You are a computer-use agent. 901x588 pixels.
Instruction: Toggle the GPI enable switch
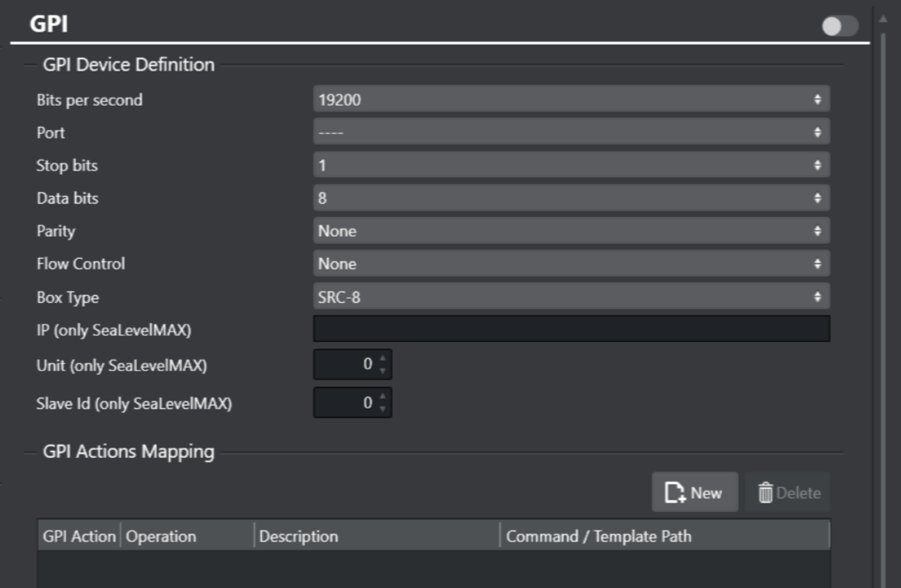click(x=840, y=26)
